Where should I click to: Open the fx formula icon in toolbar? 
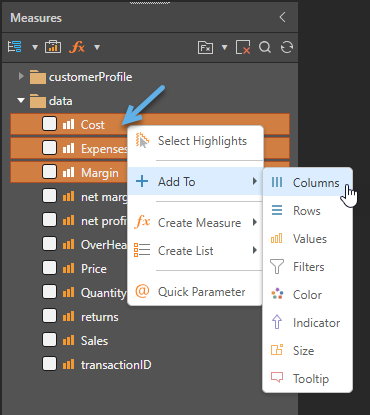pos(77,47)
